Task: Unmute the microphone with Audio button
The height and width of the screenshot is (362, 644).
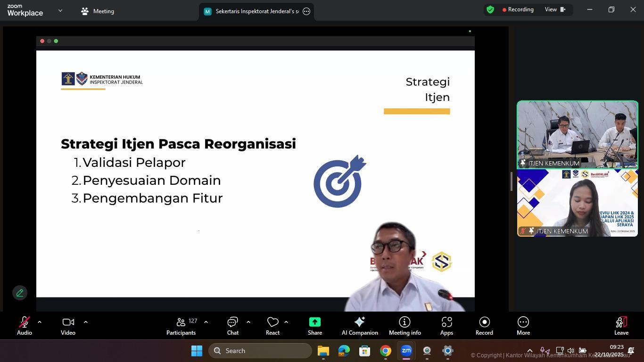Action: pos(24,326)
